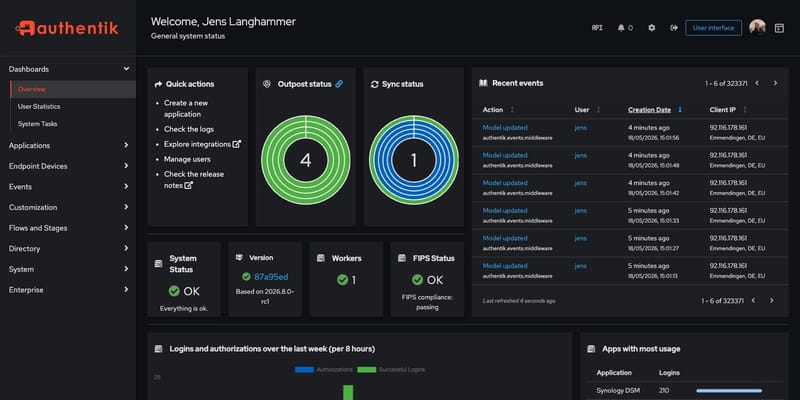Expand the Flows and Stages menu
Screen dimensions: 800x400
[x=68, y=228]
